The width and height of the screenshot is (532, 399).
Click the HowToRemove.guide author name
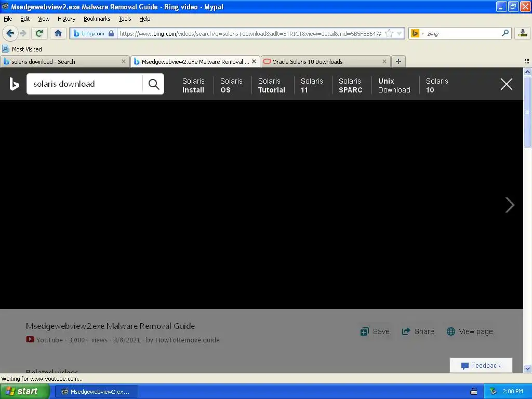pos(187,340)
